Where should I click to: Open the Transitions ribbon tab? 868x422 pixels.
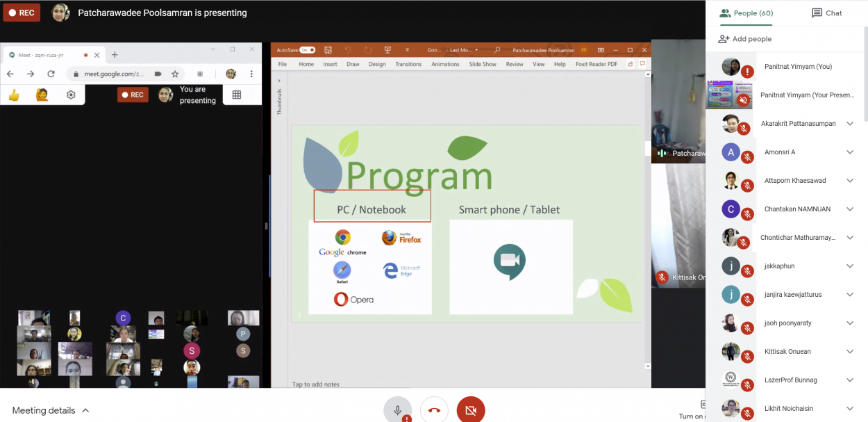[408, 64]
